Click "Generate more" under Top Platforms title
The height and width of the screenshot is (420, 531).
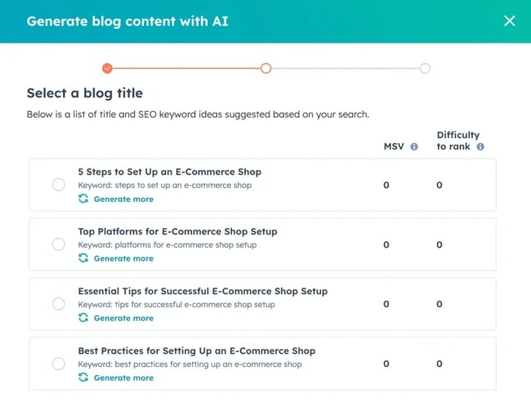click(123, 258)
